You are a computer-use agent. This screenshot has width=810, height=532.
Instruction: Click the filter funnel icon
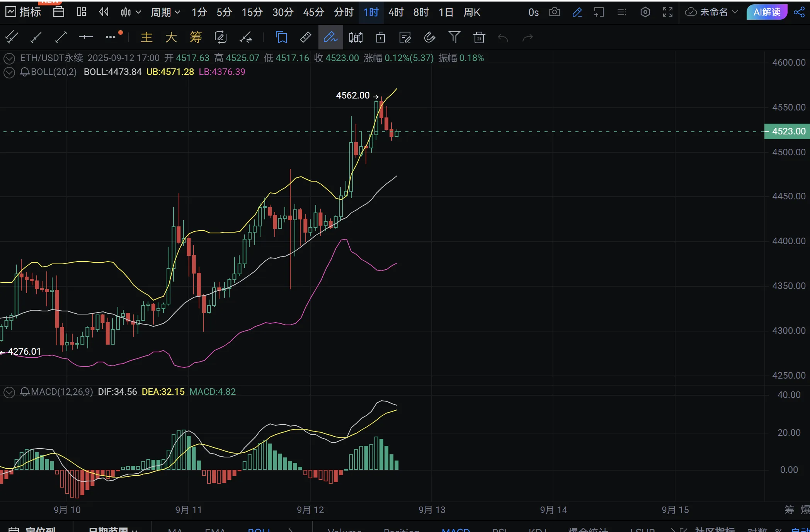coord(454,37)
